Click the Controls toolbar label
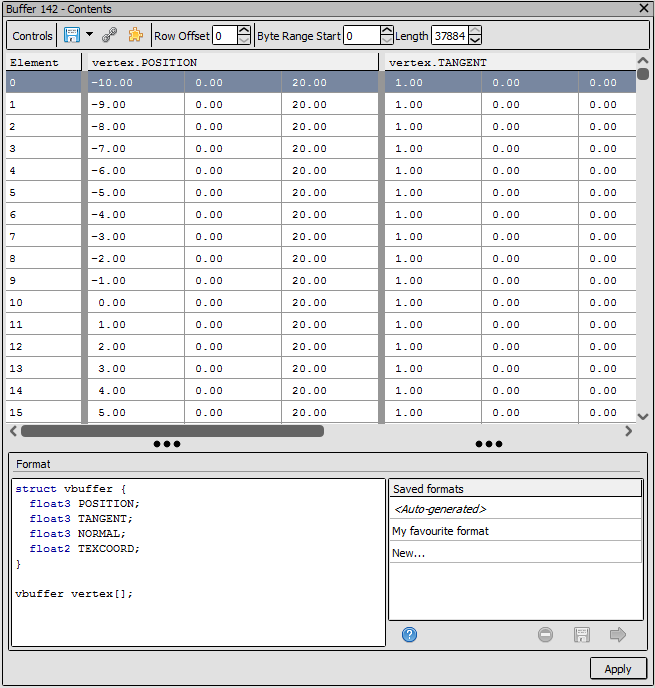Image resolution: width=655 pixels, height=688 pixels. 32,36
